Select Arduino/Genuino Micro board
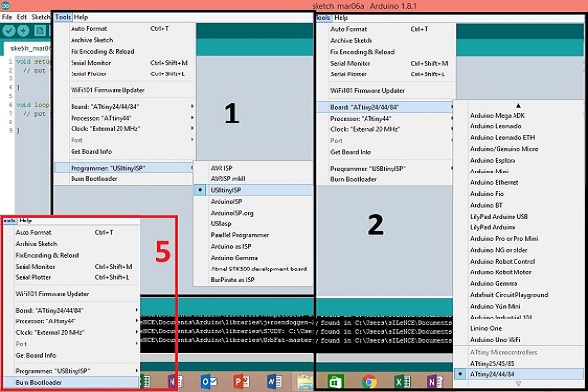This screenshot has width=588, height=392. tap(505, 149)
